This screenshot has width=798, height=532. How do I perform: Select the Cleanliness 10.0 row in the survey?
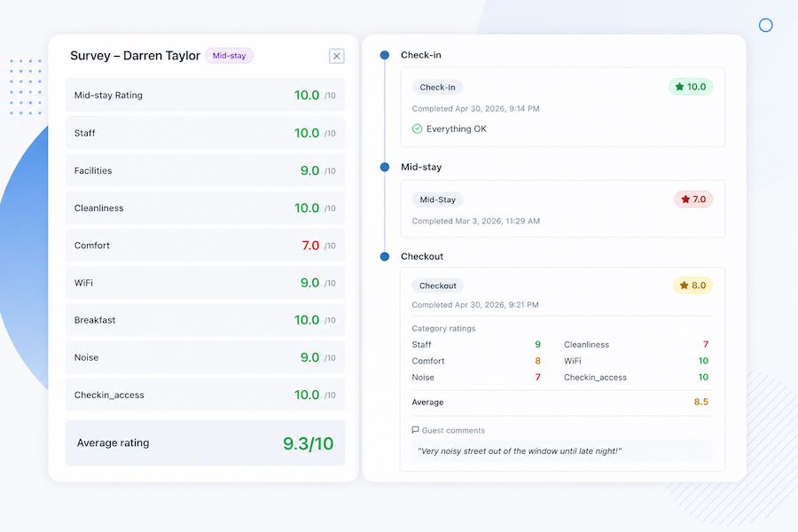205,207
